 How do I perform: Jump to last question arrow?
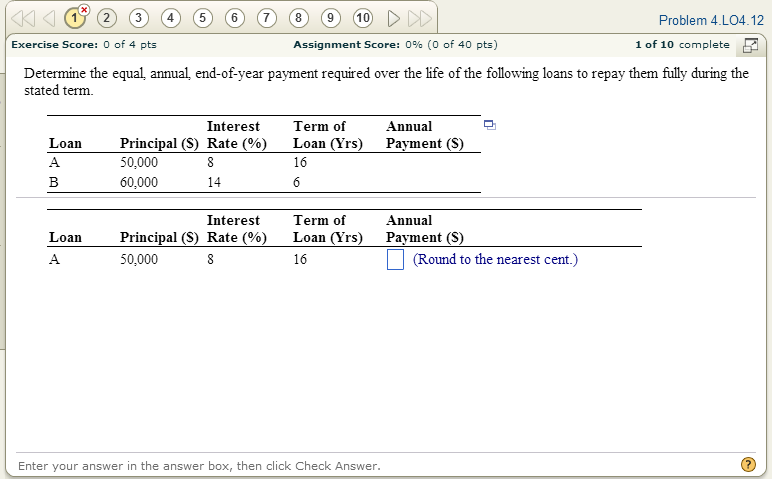click(x=419, y=18)
